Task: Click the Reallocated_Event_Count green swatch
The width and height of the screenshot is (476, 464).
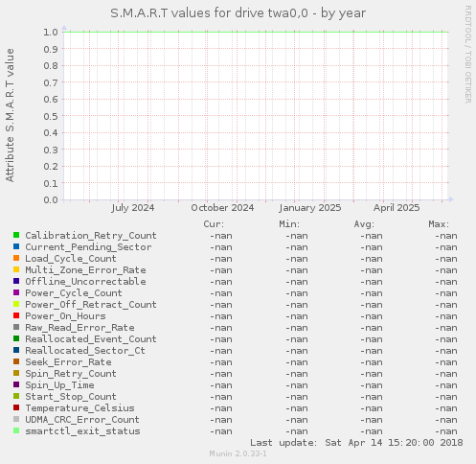Action: pos(16,338)
